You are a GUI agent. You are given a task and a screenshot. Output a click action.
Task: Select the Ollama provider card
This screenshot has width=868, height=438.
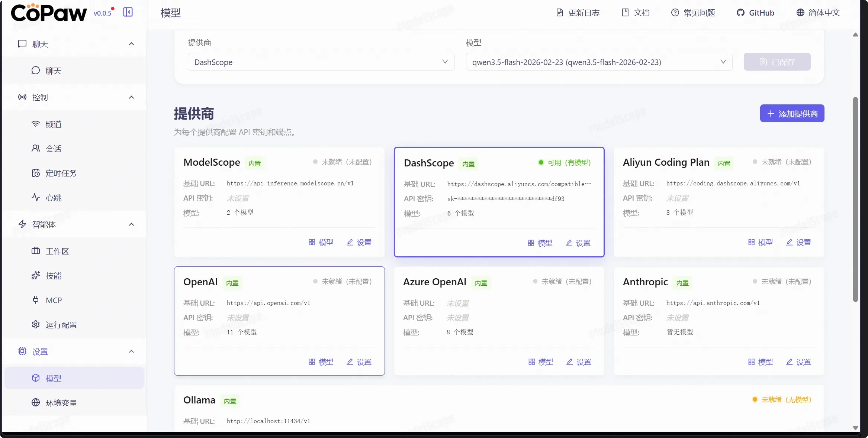tap(499, 409)
